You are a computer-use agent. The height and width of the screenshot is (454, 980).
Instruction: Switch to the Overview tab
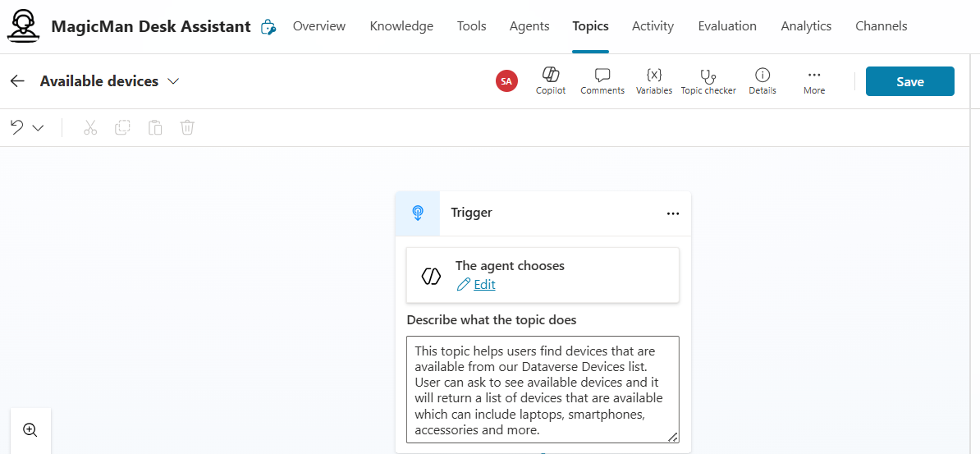(318, 26)
